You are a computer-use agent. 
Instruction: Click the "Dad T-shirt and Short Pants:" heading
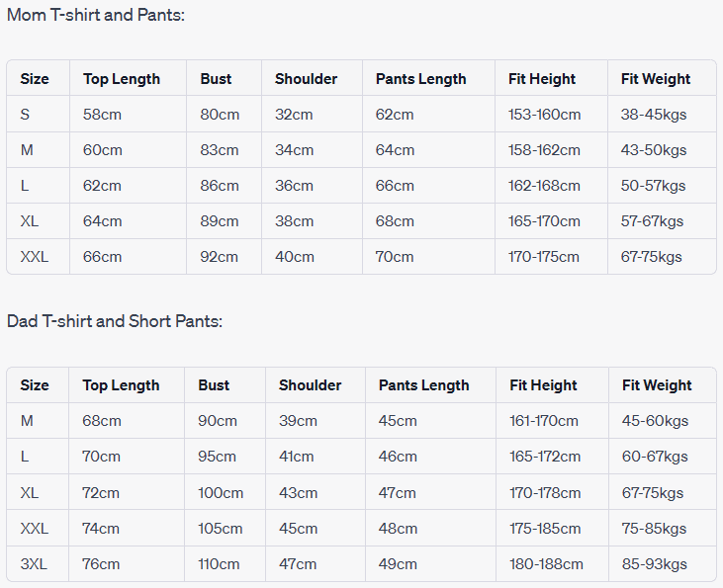tap(115, 321)
